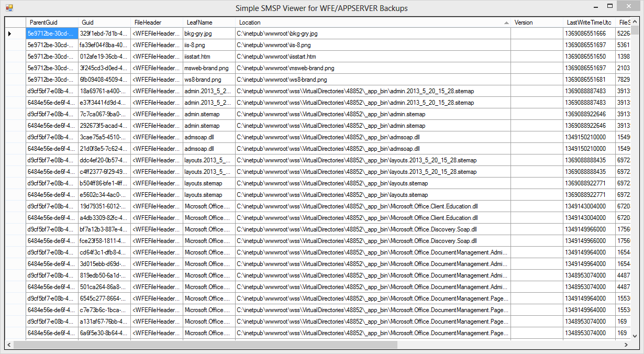
Task: Select the row header of the iis-8.png row
Action: 15,45
